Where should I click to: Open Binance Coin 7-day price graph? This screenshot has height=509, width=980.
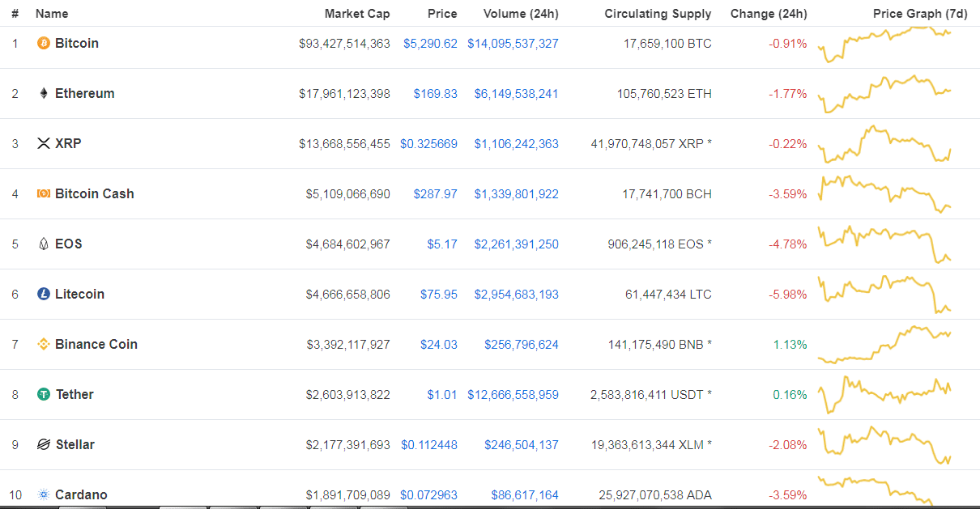(x=885, y=345)
